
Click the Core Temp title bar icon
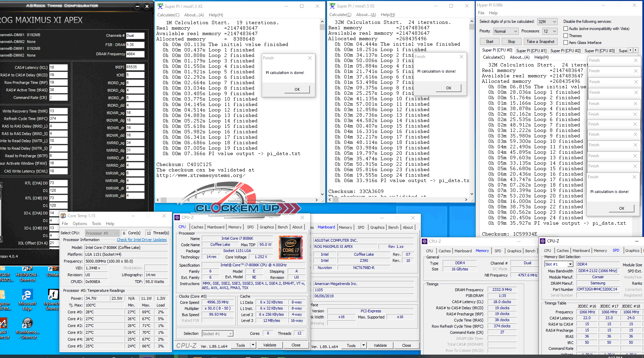click(63, 216)
